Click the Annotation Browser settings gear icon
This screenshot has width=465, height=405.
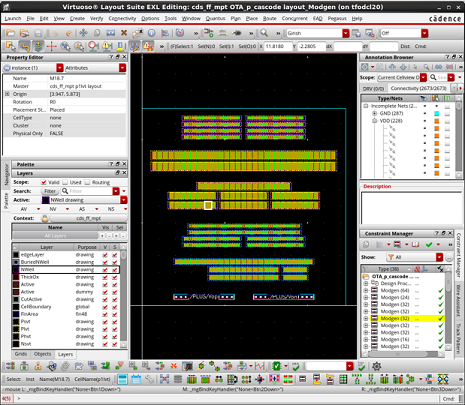(x=365, y=67)
